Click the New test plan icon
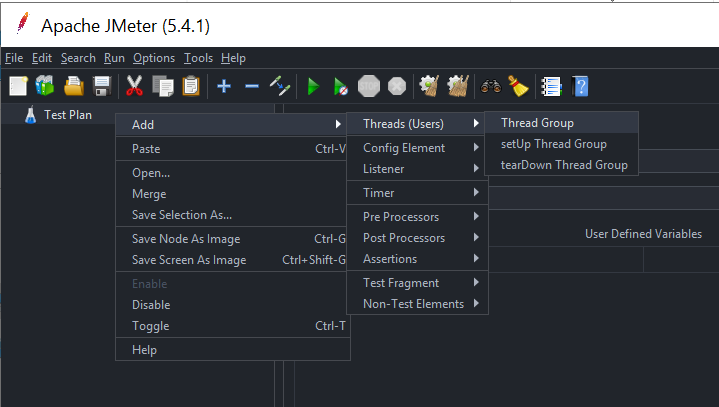719x407 pixels. [x=18, y=86]
